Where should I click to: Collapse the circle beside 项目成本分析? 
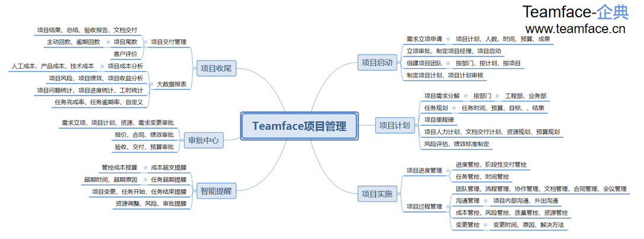[101, 66]
